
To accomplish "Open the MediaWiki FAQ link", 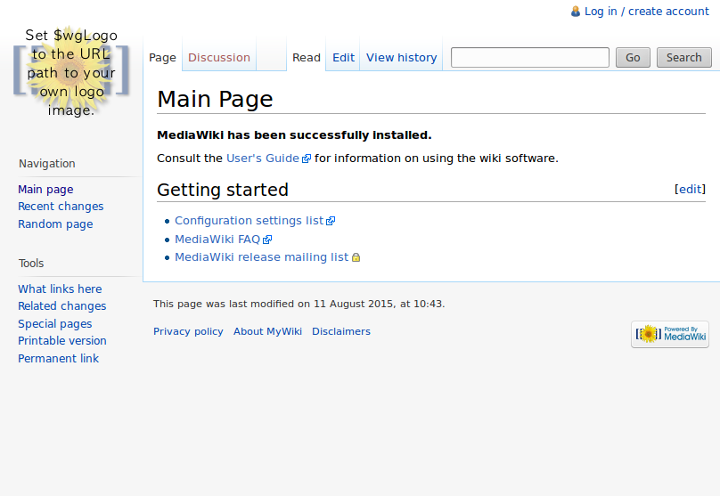I will pos(217,239).
